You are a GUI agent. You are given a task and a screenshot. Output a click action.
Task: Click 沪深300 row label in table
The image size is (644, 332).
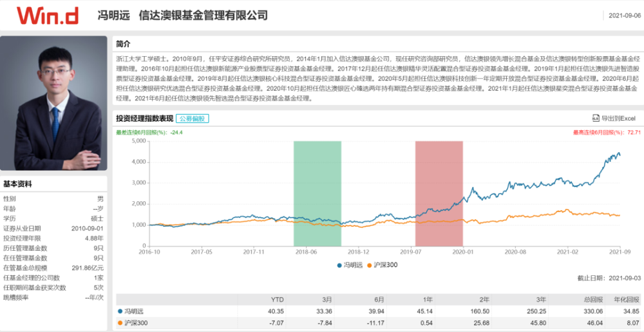coord(136,324)
